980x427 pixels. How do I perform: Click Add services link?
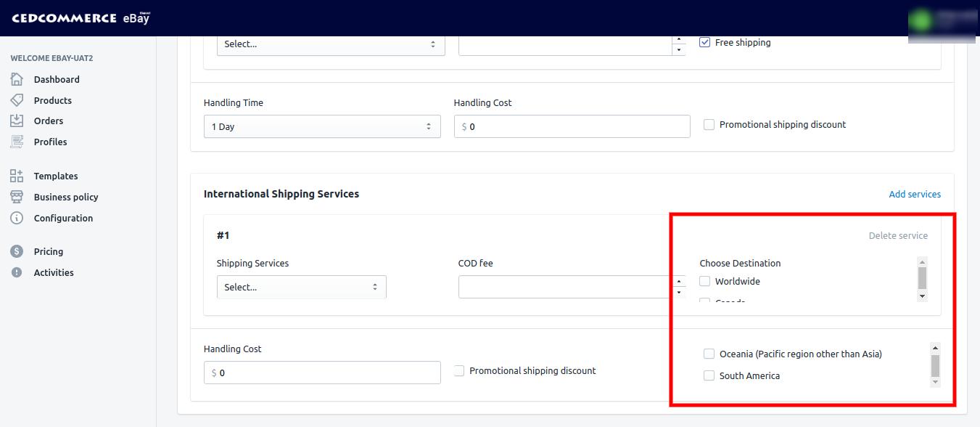click(915, 194)
